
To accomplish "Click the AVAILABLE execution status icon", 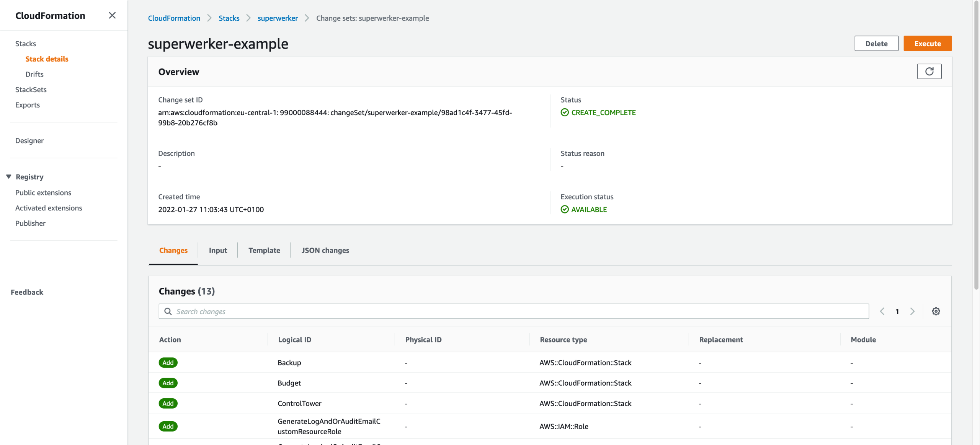I will tap(565, 210).
